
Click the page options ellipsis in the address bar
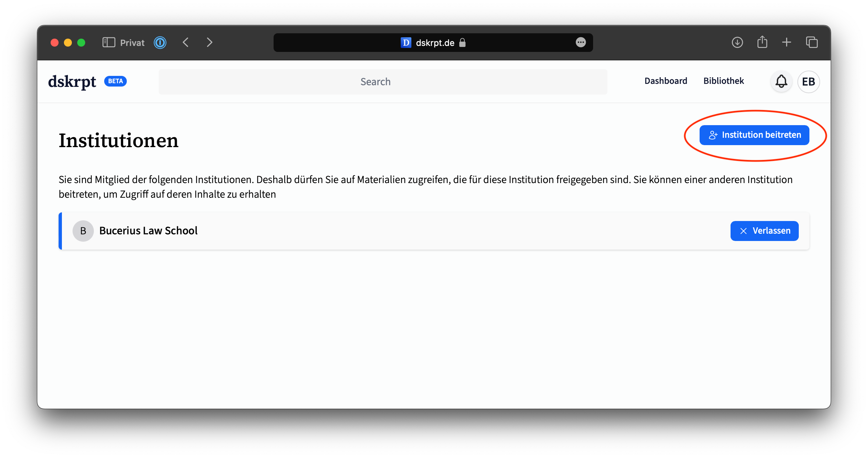[580, 43]
